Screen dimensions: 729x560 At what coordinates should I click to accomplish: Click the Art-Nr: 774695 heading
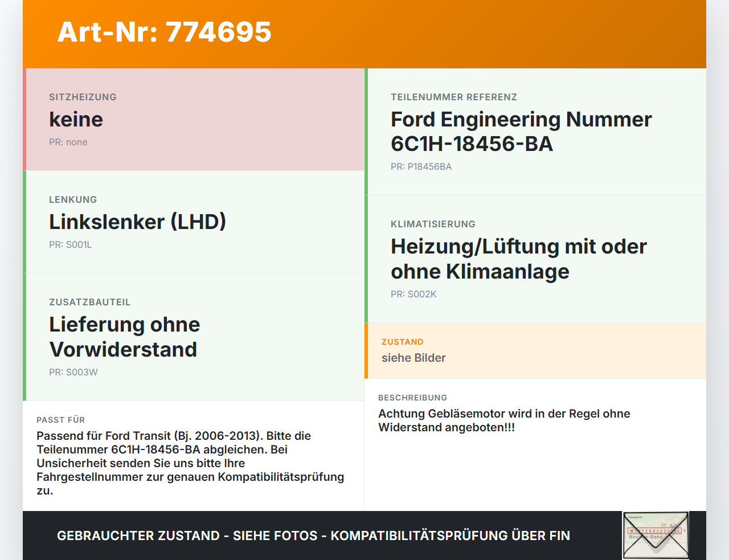click(164, 32)
